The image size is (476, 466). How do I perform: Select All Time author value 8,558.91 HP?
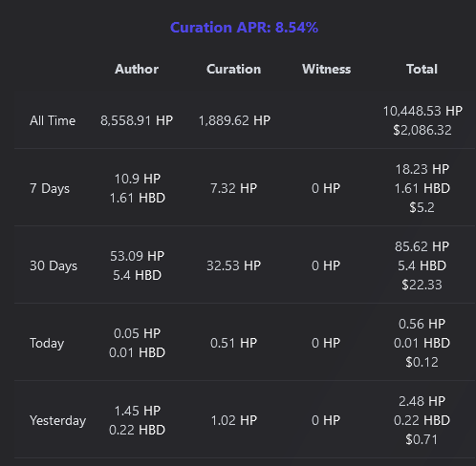pyautogui.click(x=137, y=120)
